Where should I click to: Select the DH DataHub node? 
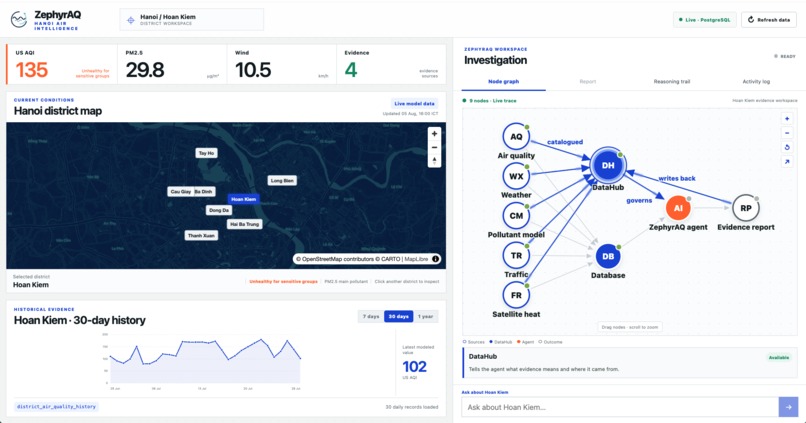click(x=608, y=165)
